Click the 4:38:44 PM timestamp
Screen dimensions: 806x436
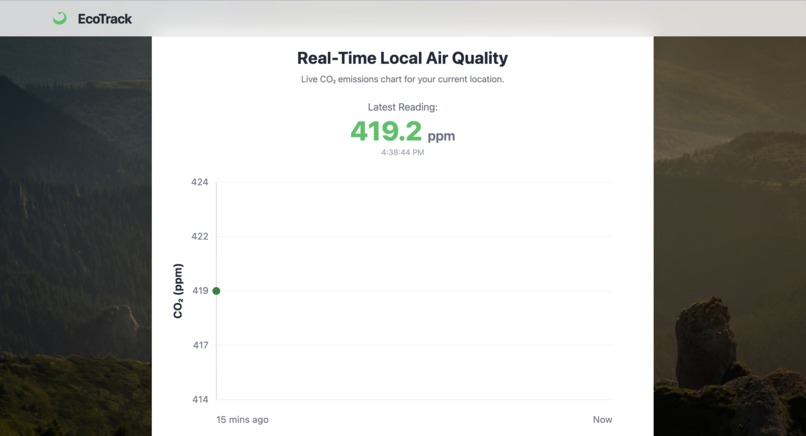coord(402,152)
